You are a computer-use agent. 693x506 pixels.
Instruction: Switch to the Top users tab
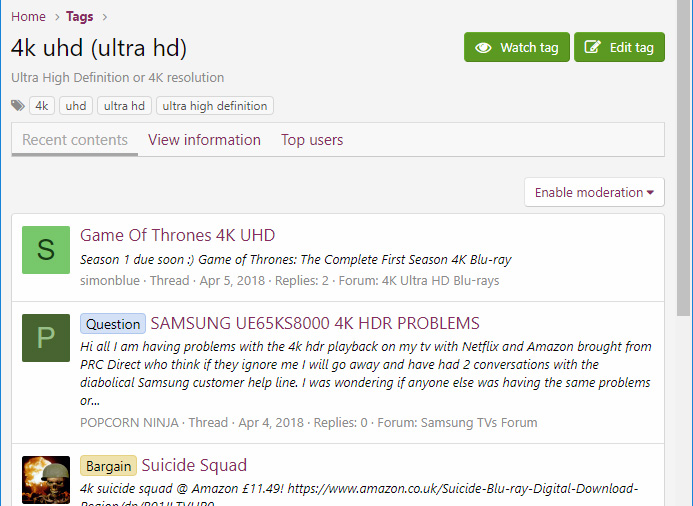point(312,140)
